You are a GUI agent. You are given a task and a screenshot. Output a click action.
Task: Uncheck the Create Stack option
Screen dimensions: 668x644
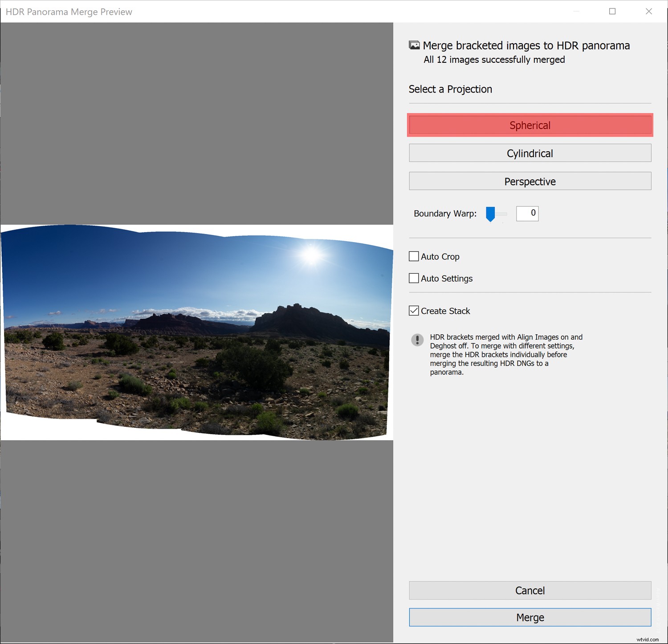pyautogui.click(x=413, y=311)
